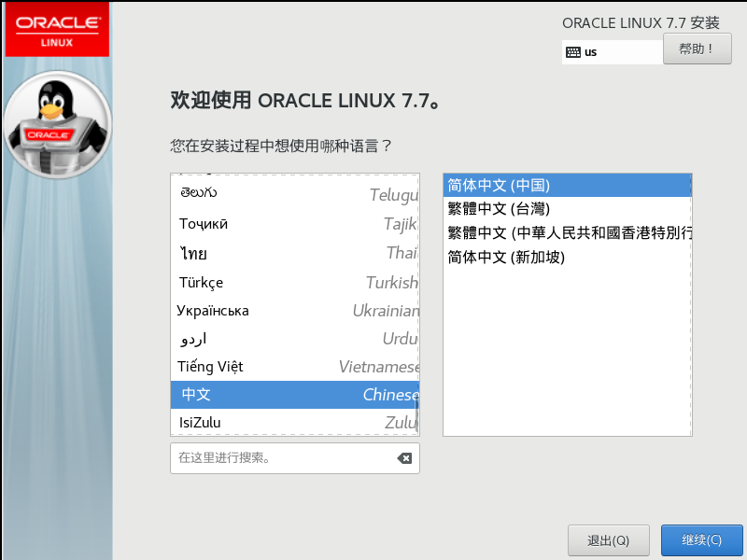
Task: Focus the language search field
Action: (x=280, y=458)
